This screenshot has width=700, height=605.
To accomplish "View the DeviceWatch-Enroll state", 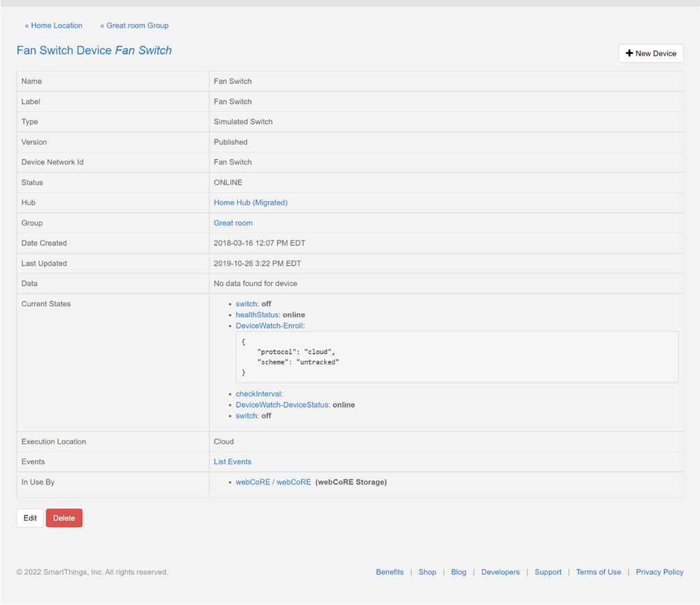I will [269, 325].
